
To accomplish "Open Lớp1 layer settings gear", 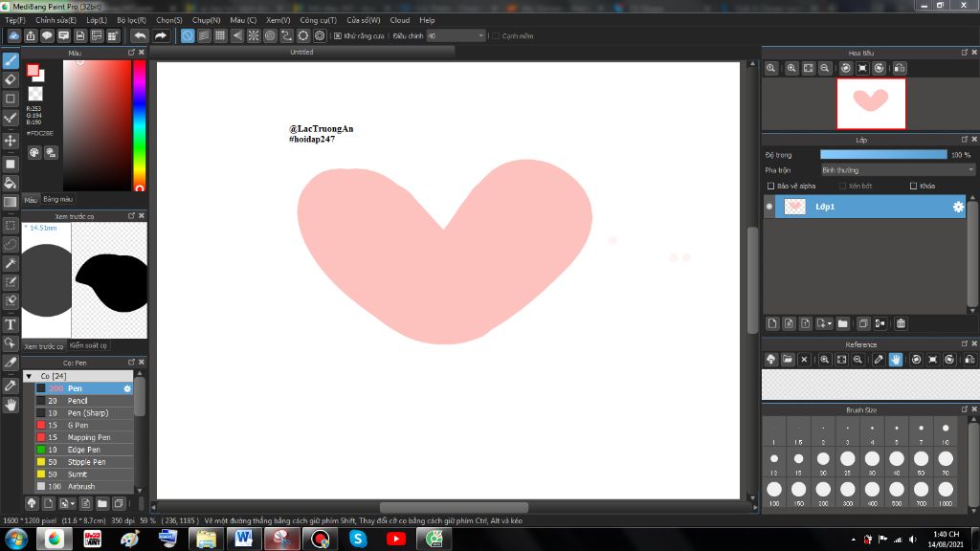I will (x=958, y=207).
